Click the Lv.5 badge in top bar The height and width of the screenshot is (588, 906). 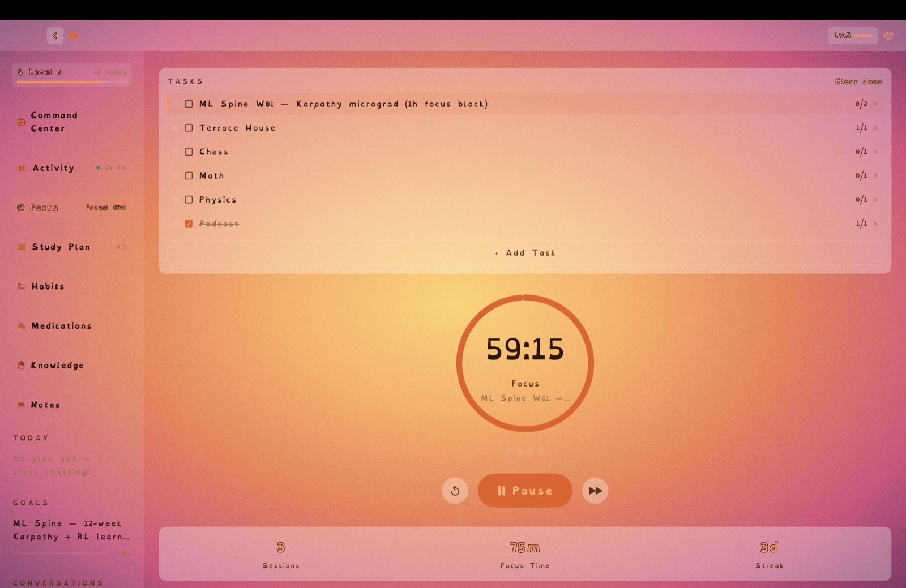(x=853, y=35)
